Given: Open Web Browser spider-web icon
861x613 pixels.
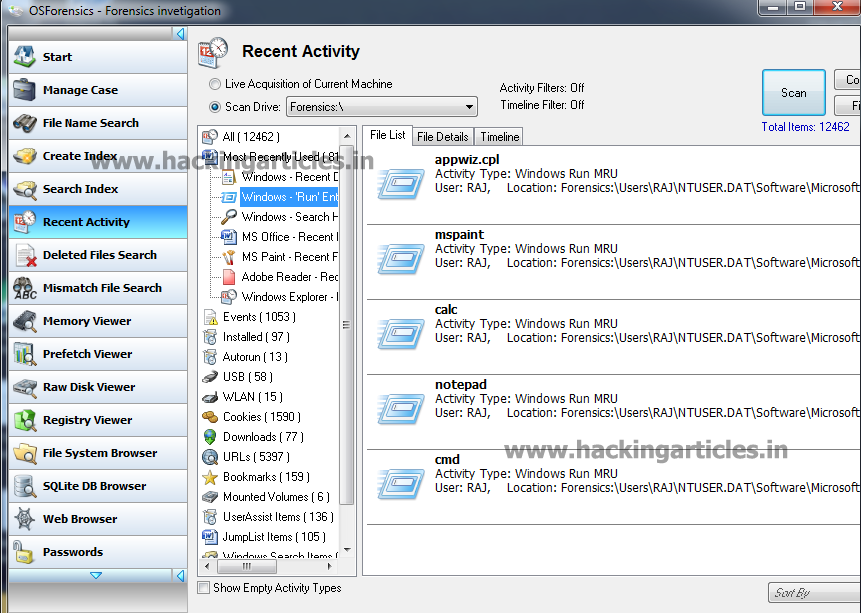Looking at the screenshot, I should [x=25, y=519].
